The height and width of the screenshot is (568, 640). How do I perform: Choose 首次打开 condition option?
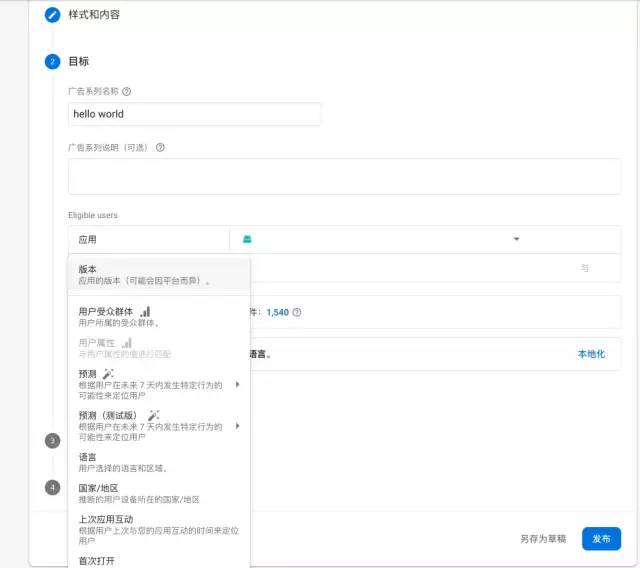[159, 561]
